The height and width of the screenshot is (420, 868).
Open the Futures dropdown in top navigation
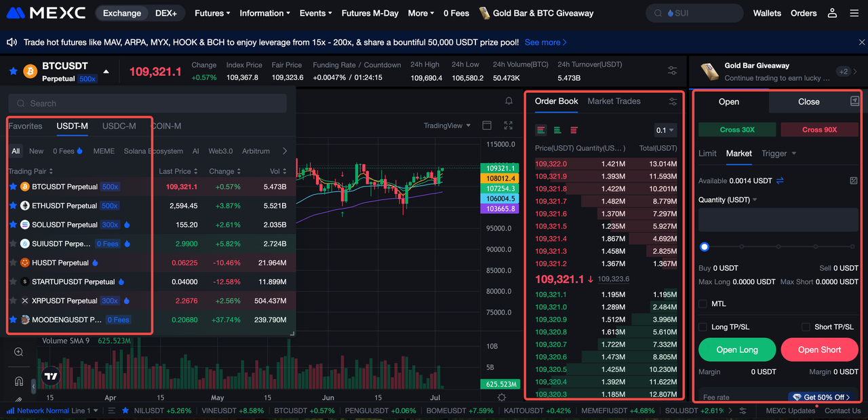(212, 13)
